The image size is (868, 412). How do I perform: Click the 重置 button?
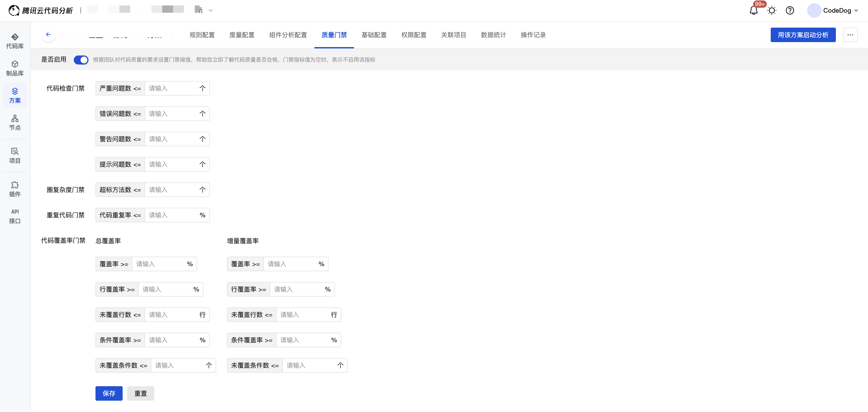(x=141, y=393)
